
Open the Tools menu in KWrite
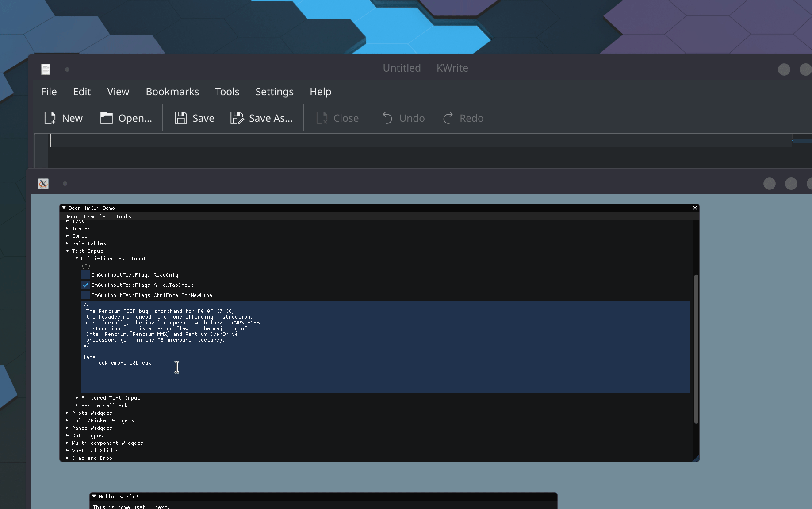[x=227, y=92]
